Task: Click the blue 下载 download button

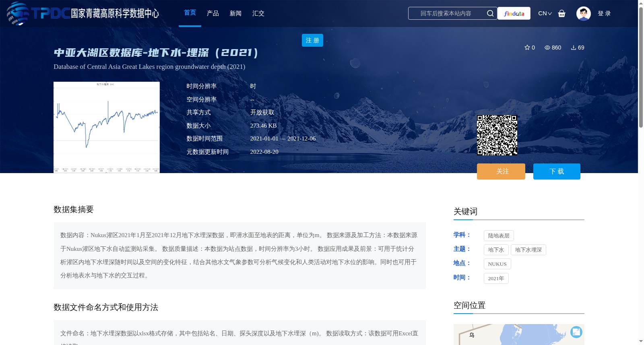Action: click(557, 171)
